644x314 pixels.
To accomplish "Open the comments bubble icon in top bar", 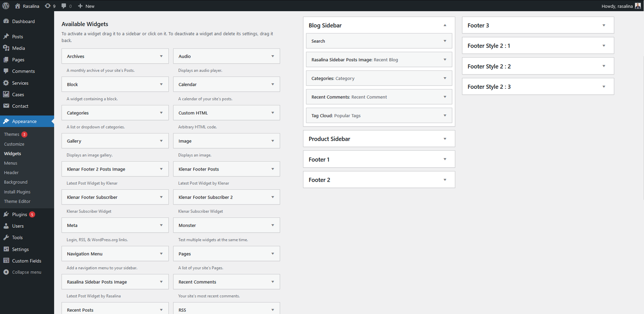I will tap(64, 6).
